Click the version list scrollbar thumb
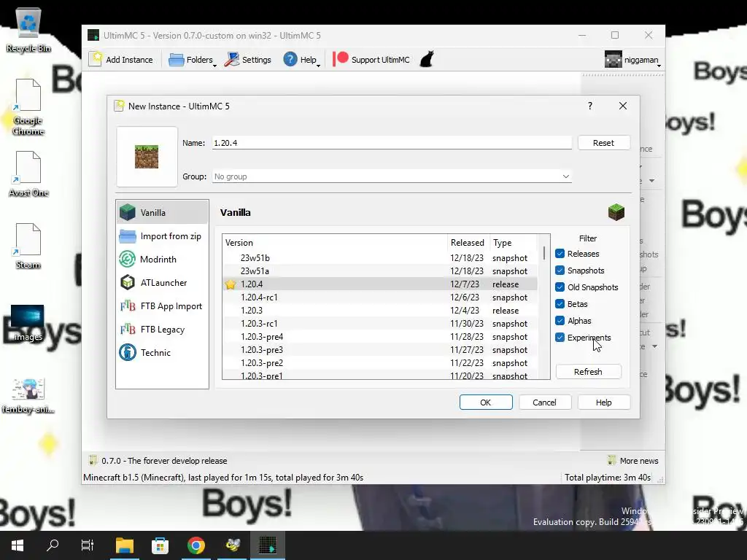Viewport: 747px width, 560px height. point(544,253)
